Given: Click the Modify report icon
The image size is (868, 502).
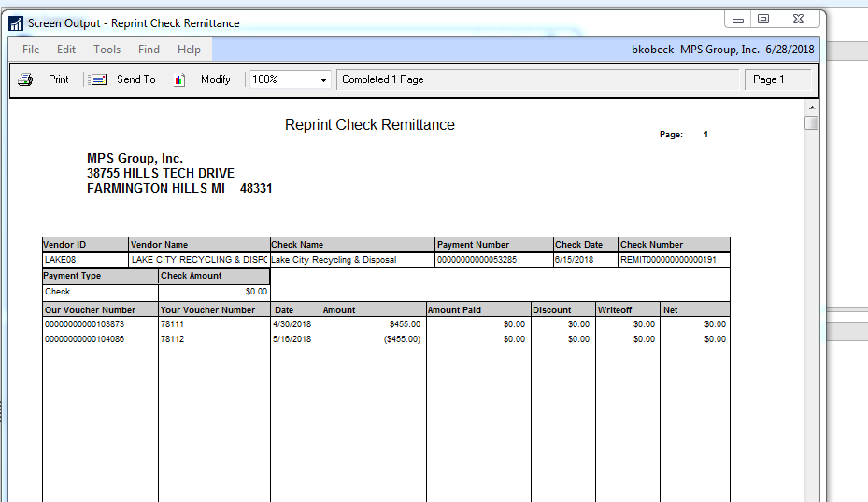Looking at the screenshot, I should (178, 79).
